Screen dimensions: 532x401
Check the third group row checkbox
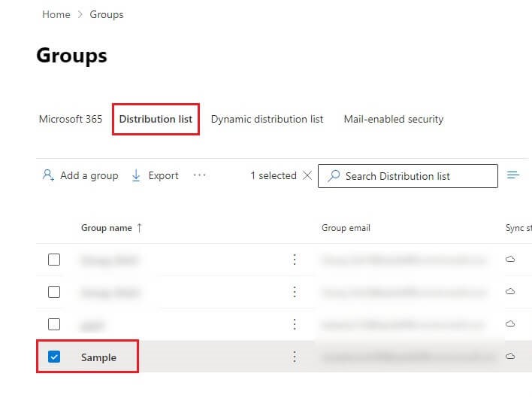click(54, 324)
